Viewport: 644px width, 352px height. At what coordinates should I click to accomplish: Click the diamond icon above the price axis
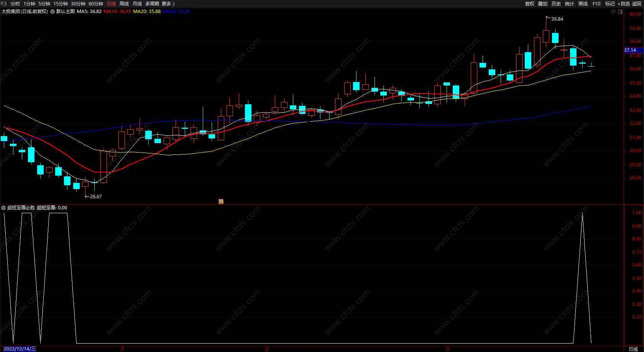(613, 12)
